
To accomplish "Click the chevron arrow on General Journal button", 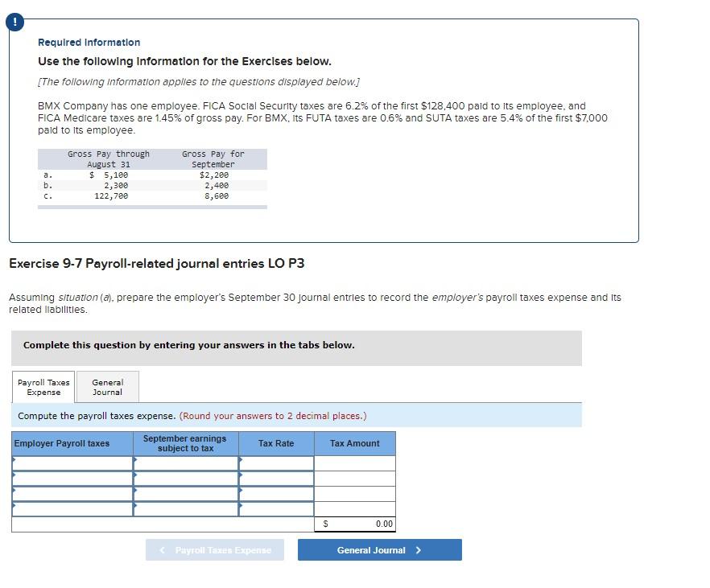I will pos(419,550).
